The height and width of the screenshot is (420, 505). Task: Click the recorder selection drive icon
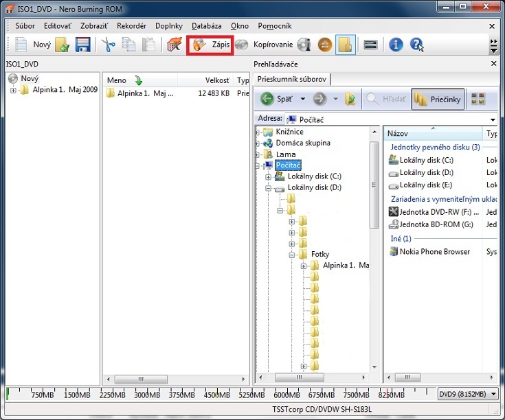370,45
